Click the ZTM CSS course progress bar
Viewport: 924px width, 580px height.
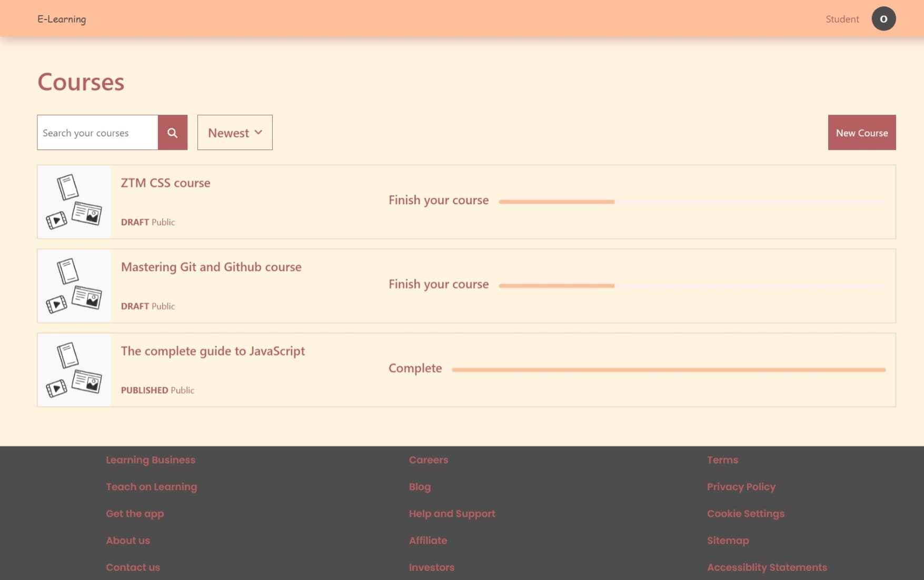pyautogui.click(x=691, y=202)
